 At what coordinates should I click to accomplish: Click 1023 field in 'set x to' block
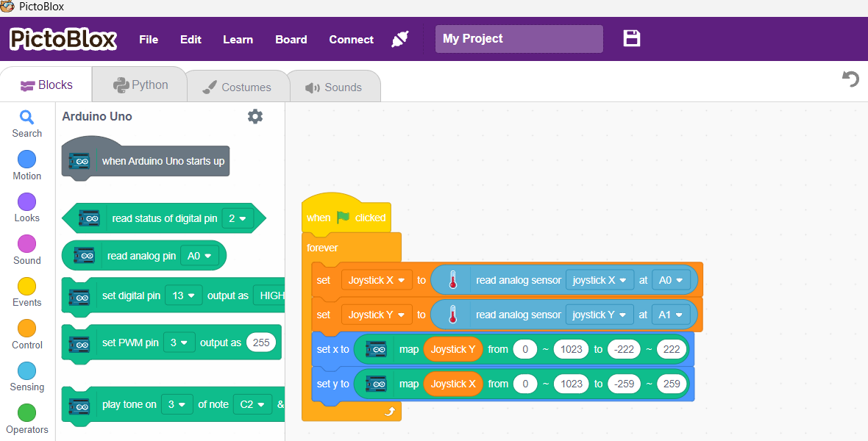572,349
